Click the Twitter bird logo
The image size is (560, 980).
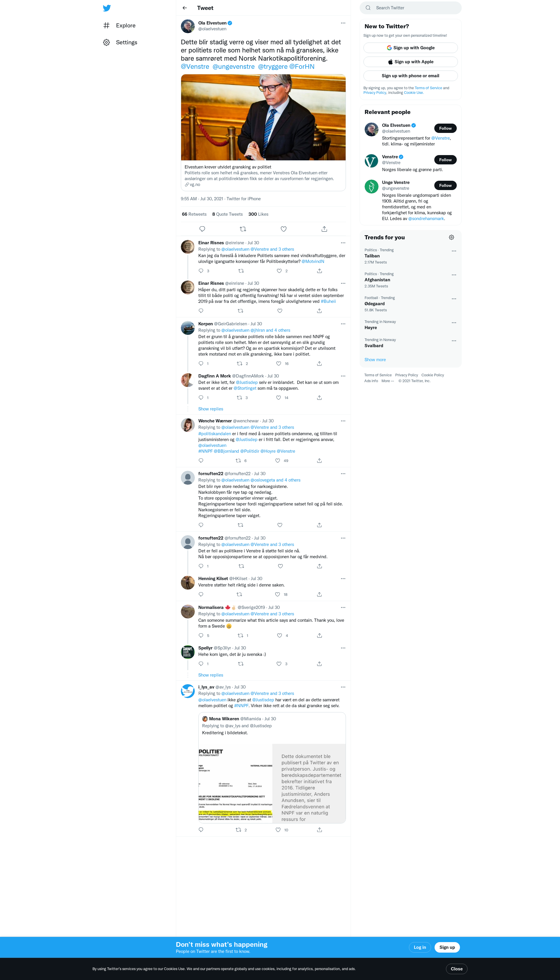click(107, 8)
